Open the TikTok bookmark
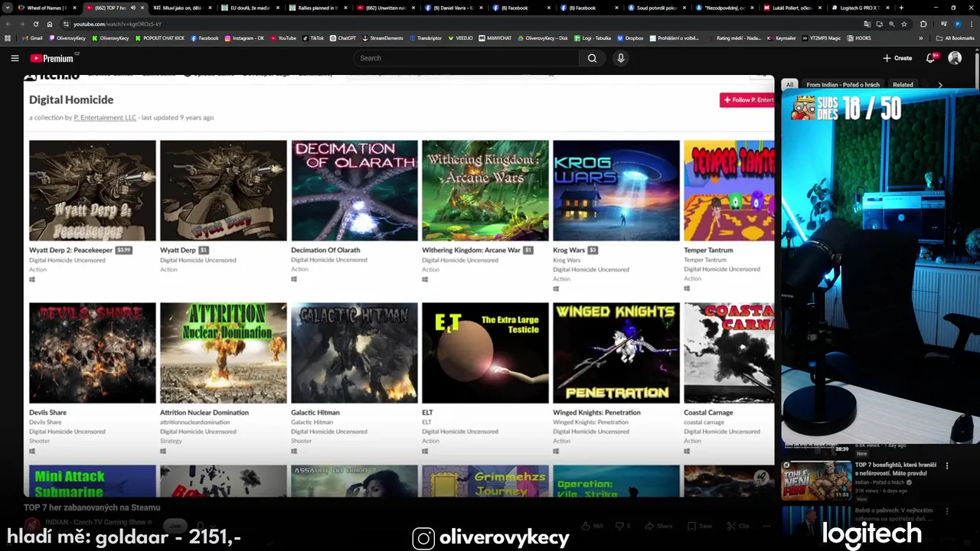This screenshot has height=551, width=980. pos(313,37)
